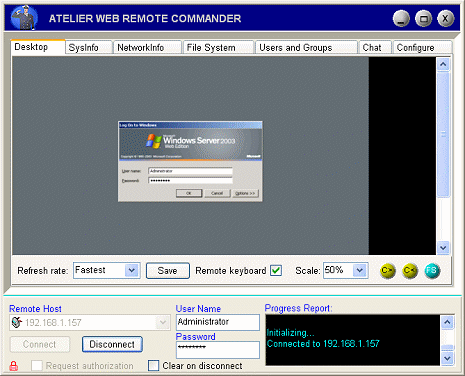
Task: Click the Password field in connection panel
Action: [218, 350]
